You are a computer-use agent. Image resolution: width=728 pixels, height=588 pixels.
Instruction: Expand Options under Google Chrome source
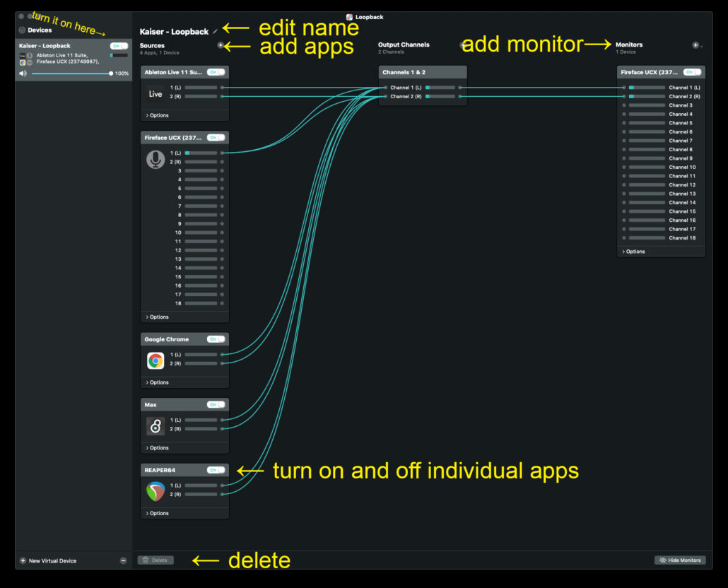click(x=157, y=382)
